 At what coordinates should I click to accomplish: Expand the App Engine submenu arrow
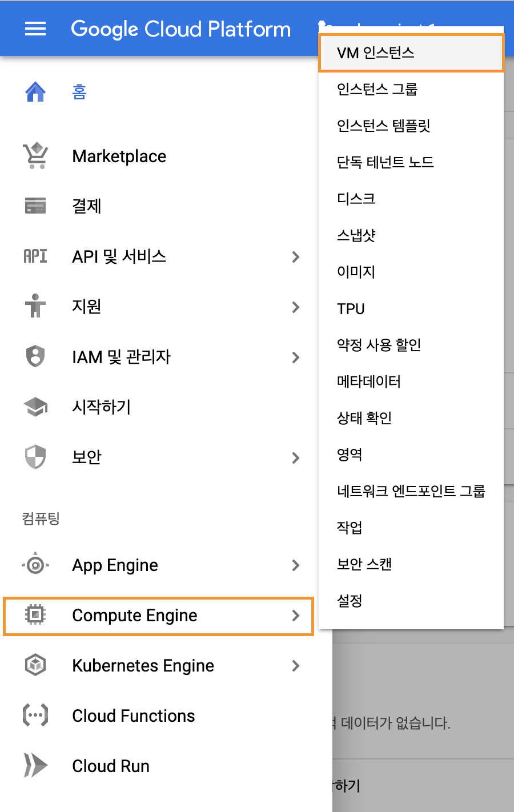point(296,565)
